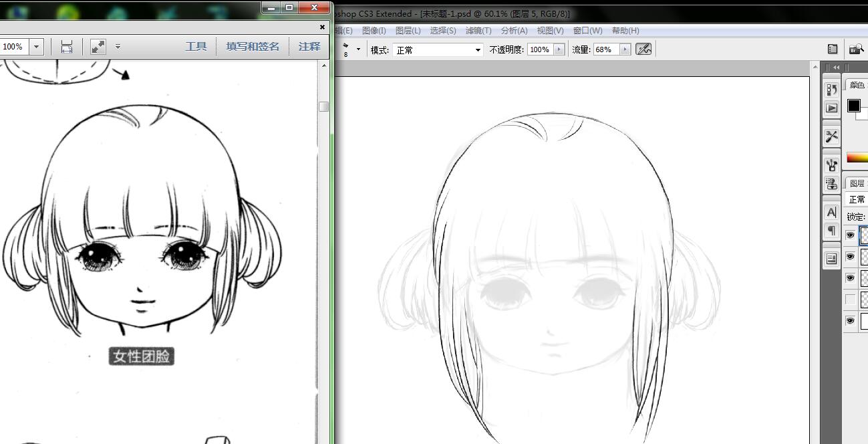Click the History panel icon in dock
The width and height of the screenshot is (868, 444).
tap(832, 90)
